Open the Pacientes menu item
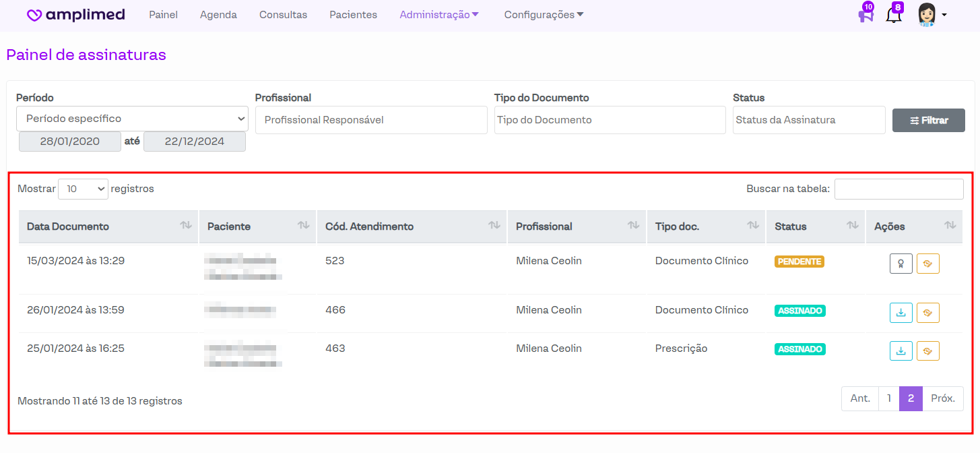The height and width of the screenshot is (453, 980). 353,15
